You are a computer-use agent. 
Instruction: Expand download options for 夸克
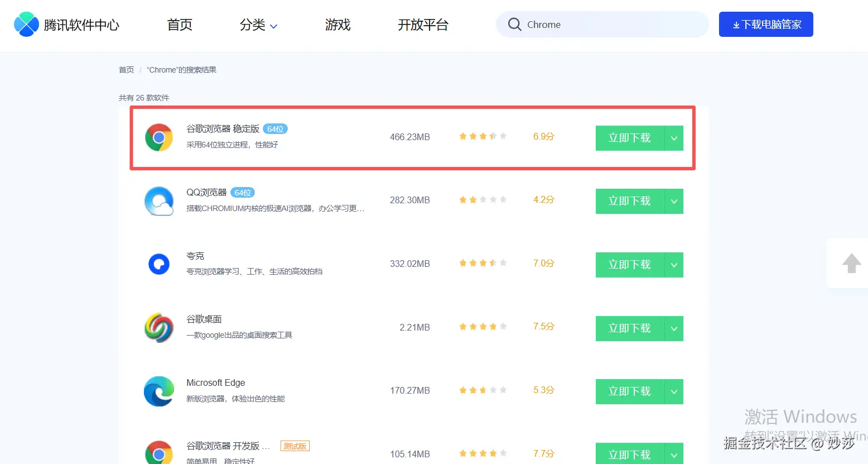click(674, 265)
